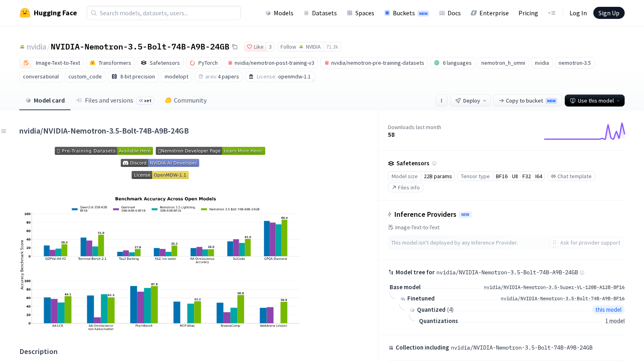Click the Discord NVIDIA AI Developer badge
Image resolution: width=644 pixels, height=362 pixels.
click(160, 163)
